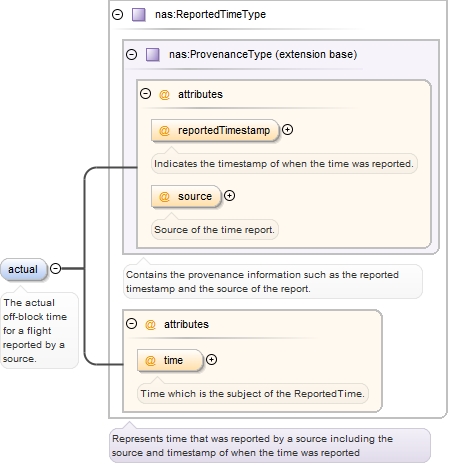Collapse the nas:ReportedTimeType container

tap(117, 15)
